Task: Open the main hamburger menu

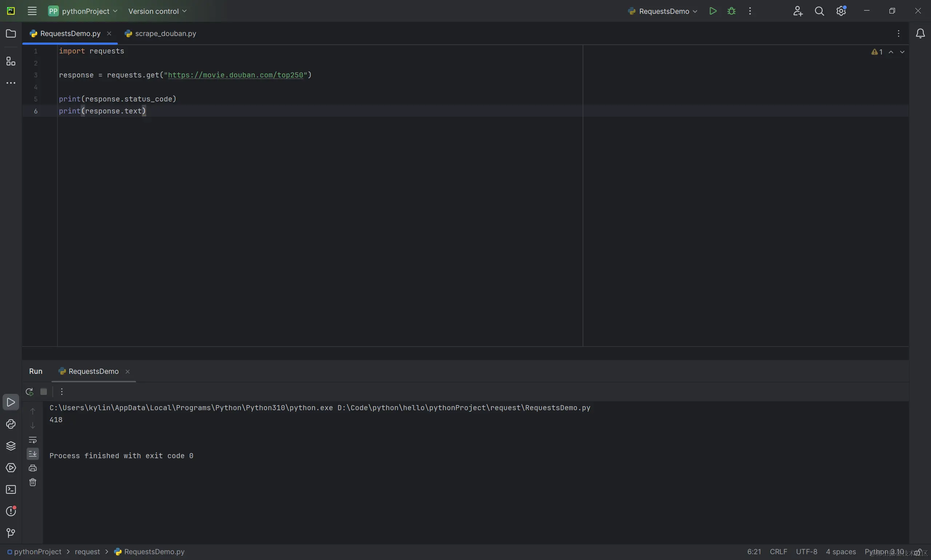Action: (x=32, y=11)
